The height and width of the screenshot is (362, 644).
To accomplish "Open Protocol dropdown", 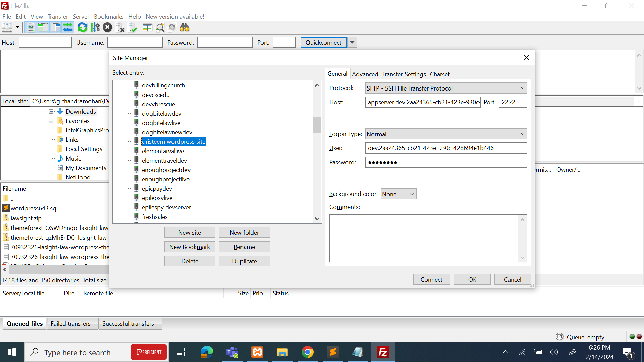I will coord(446,88).
